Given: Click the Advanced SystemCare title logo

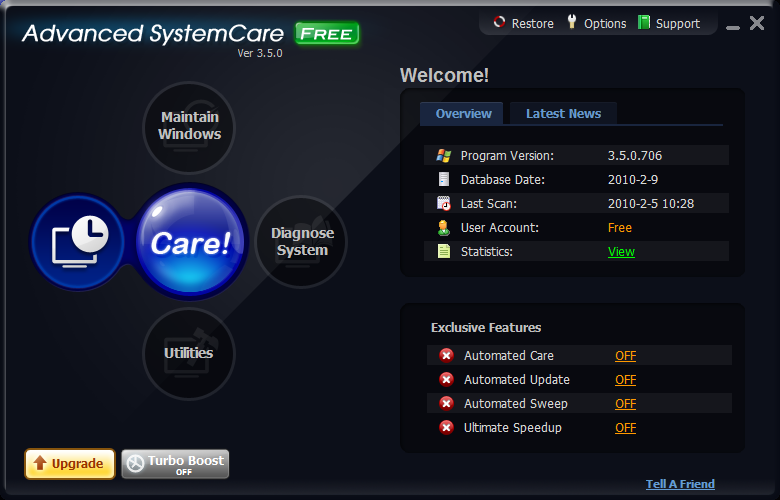Looking at the screenshot, I should pyautogui.click(x=153, y=34).
